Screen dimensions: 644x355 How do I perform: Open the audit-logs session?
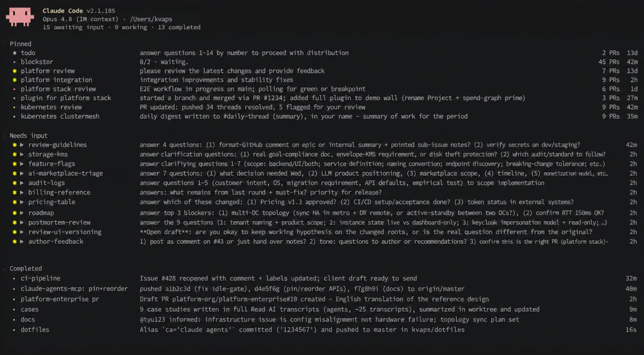pyautogui.click(x=322, y=183)
